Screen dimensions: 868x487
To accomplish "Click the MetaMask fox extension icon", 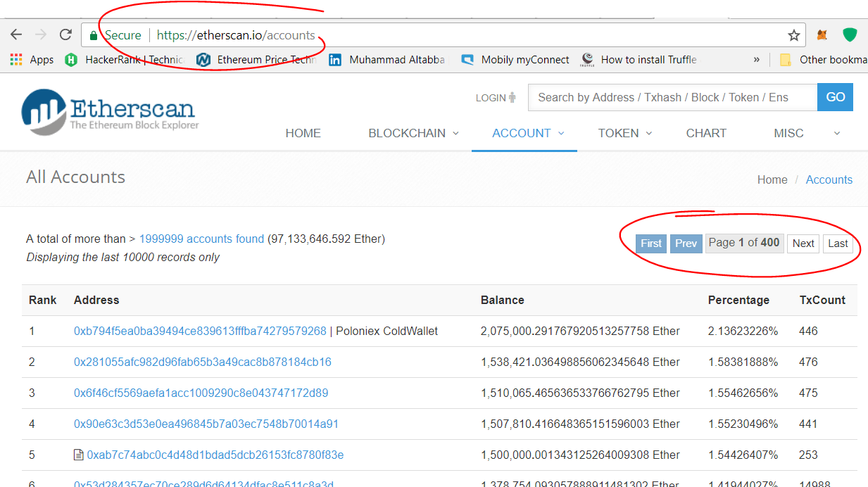I will pos(822,34).
